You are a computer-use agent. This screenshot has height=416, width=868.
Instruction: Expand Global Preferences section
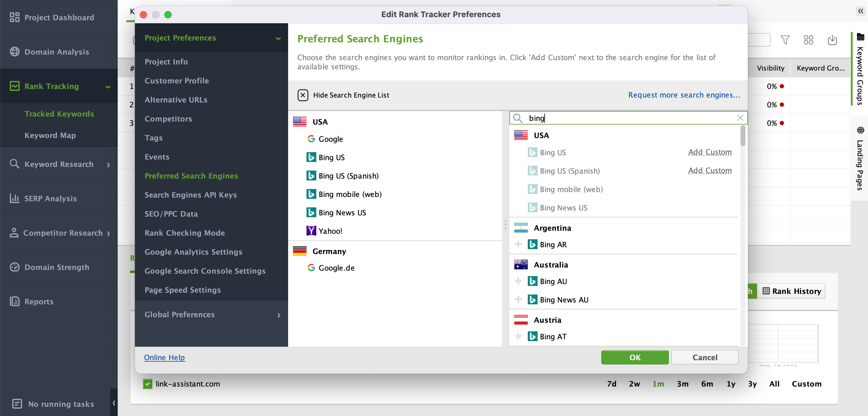(279, 315)
